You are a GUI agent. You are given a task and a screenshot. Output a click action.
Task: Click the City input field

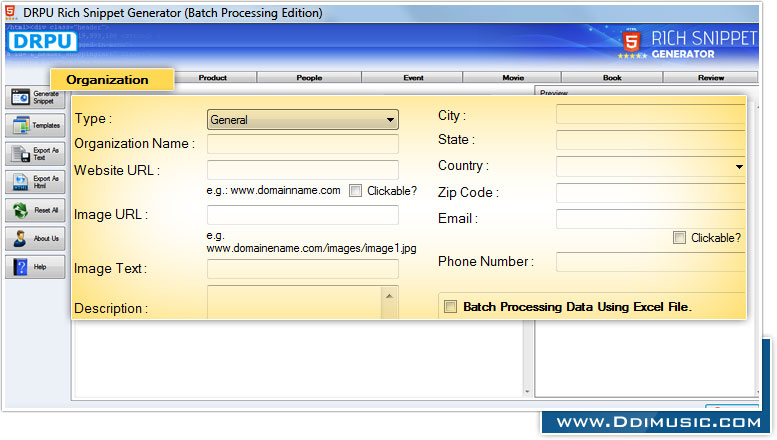pos(651,114)
